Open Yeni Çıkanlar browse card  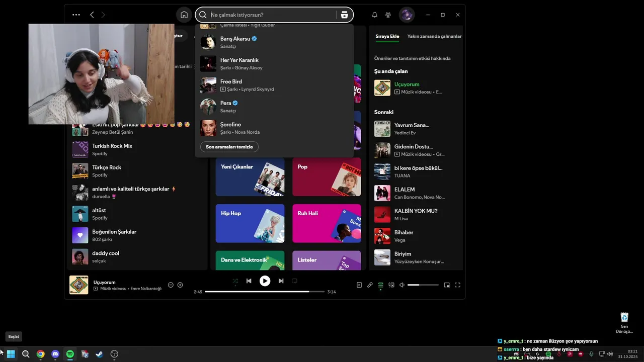coord(250,176)
